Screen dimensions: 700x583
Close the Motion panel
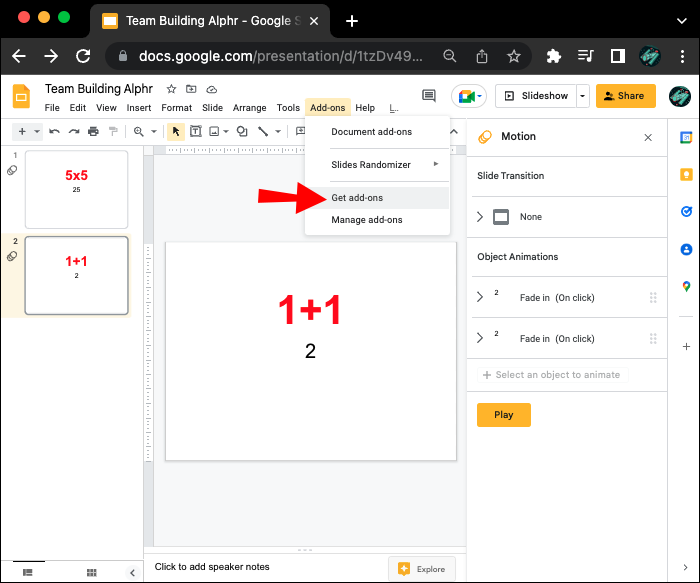pos(648,137)
